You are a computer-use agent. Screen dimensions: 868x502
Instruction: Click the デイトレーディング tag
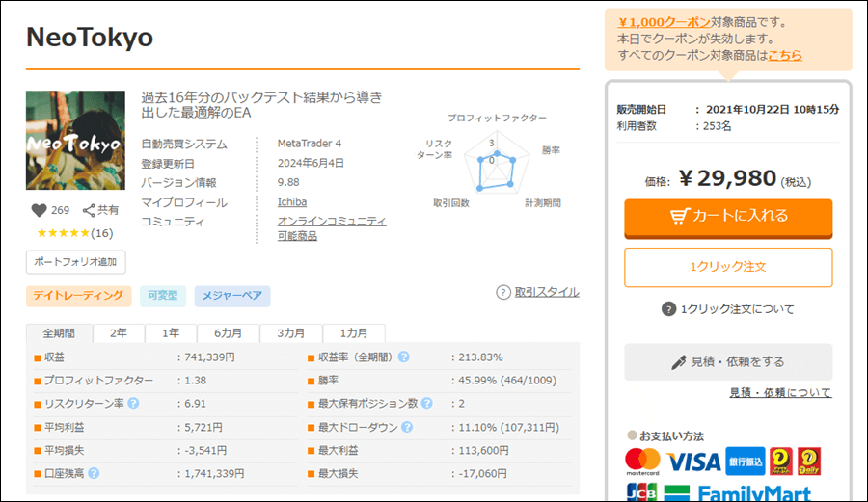click(78, 296)
